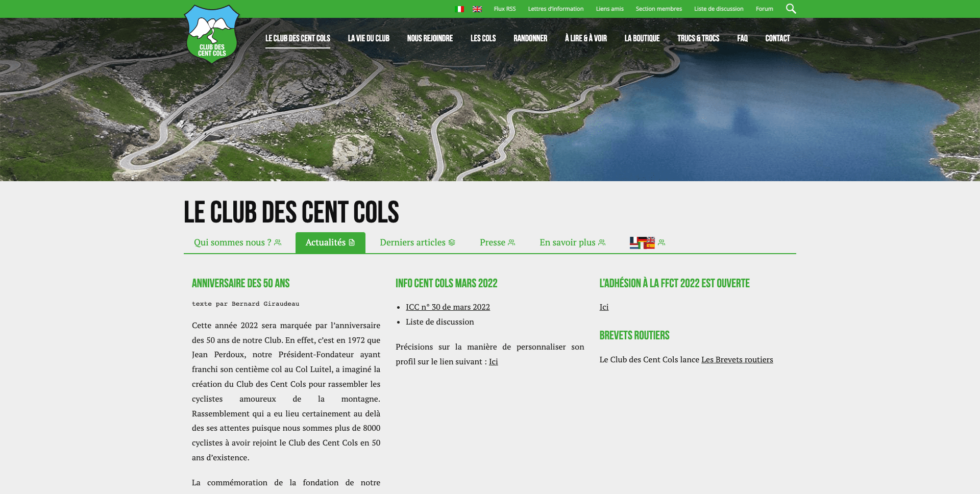Open FAQ menu item
The height and width of the screenshot is (494, 980).
coord(742,38)
